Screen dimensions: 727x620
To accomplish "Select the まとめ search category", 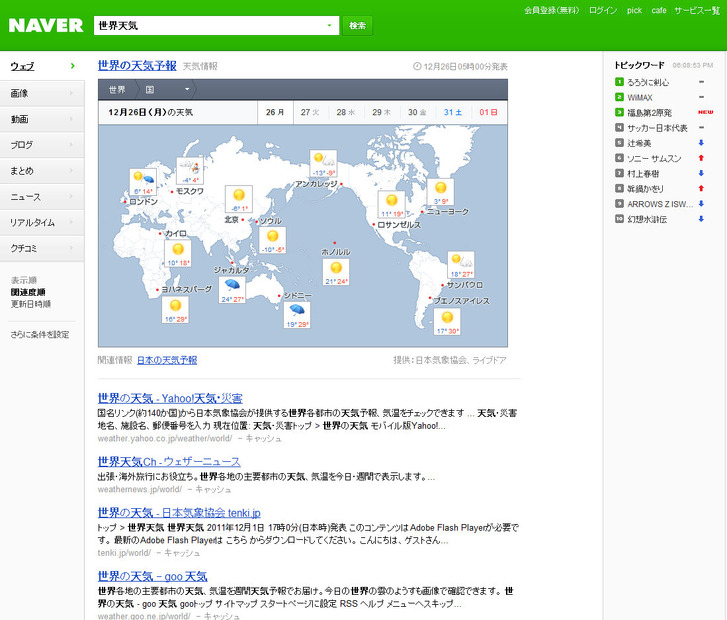I will click(x=42, y=171).
